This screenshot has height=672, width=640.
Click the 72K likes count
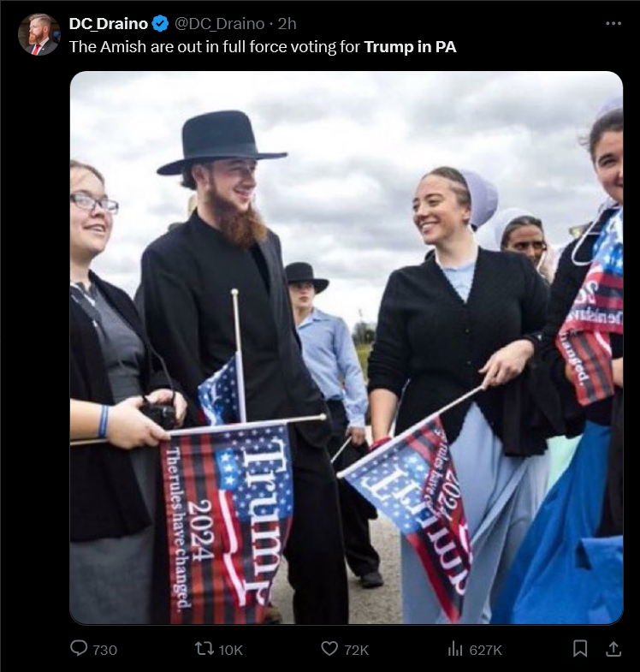[x=357, y=650]
